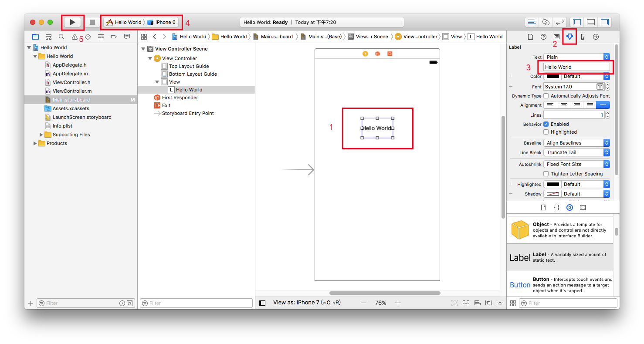
Task: Show the File Template library
Action: tap(543, 208)
